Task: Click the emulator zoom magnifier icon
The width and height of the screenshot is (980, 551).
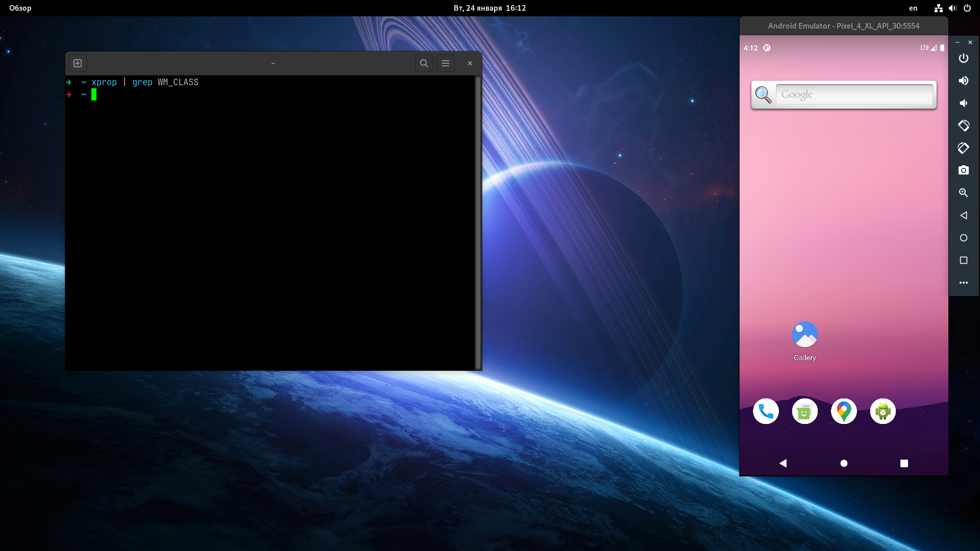Action: point(963,193)
